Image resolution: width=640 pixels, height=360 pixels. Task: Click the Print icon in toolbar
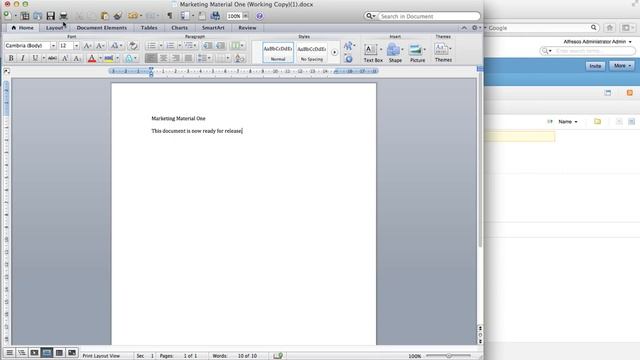point(63,16)
